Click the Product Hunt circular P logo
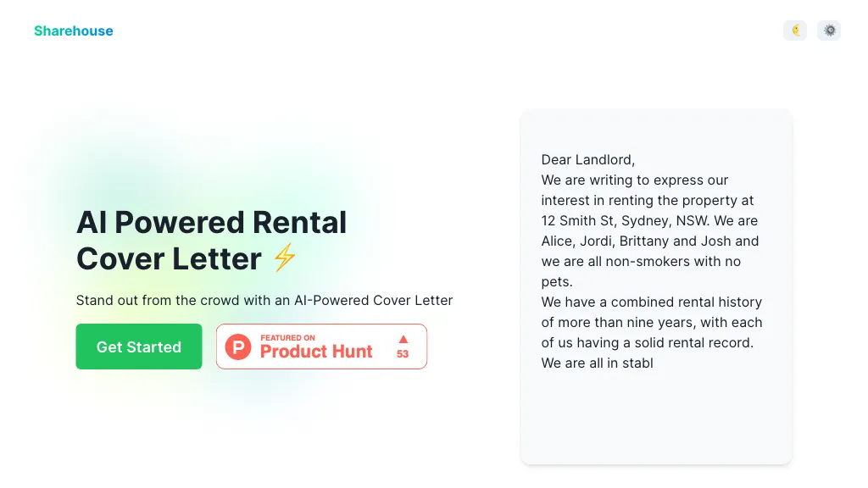868x488 pixels. [x=238, y=347]
